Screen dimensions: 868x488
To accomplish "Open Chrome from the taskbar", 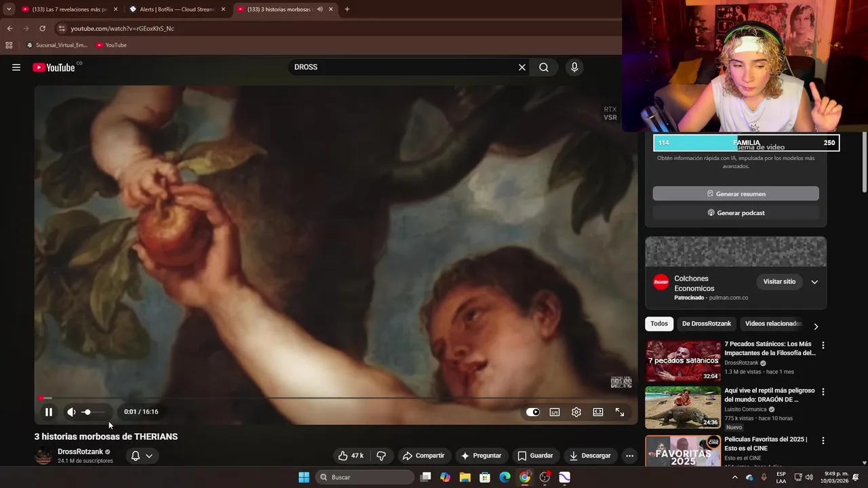I will tap(525, 477).
